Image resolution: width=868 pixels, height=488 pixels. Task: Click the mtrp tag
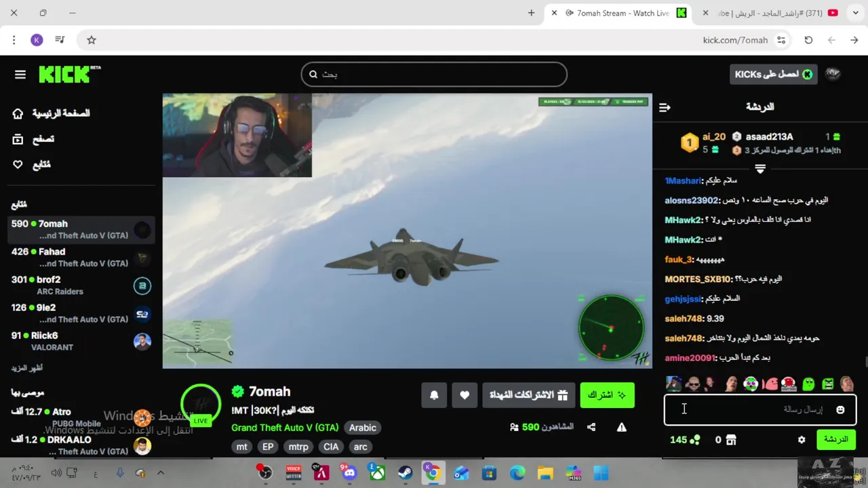coord(298,447)
